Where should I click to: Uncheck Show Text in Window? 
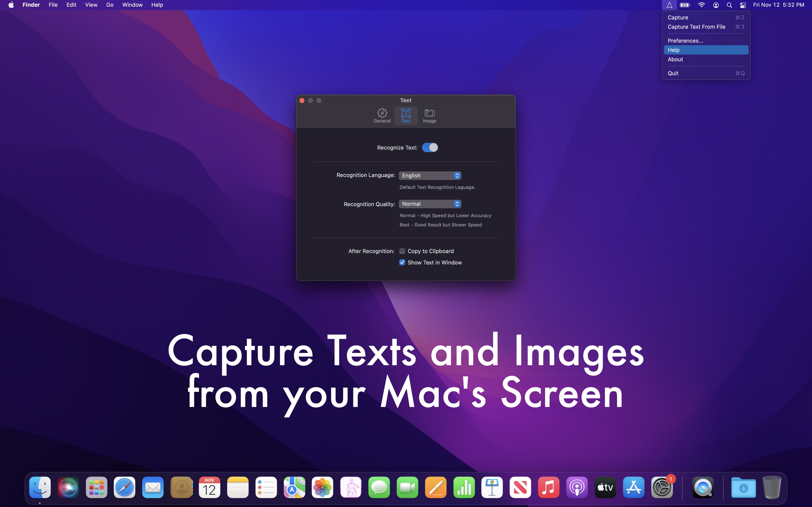tap(402, 263)
